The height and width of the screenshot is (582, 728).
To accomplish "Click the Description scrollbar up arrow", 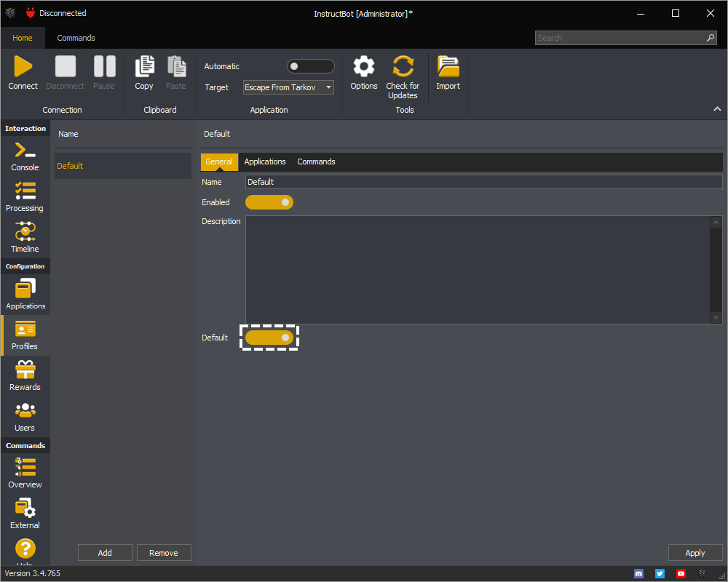I will pos(716,222).
